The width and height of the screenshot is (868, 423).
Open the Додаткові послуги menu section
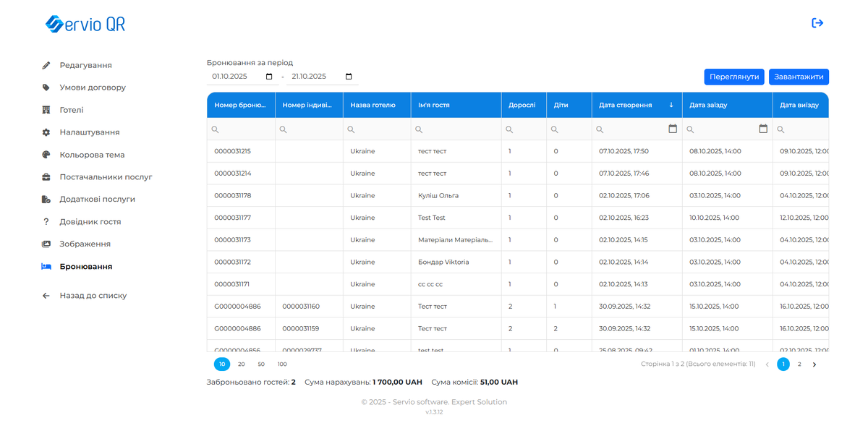(97, 200)
